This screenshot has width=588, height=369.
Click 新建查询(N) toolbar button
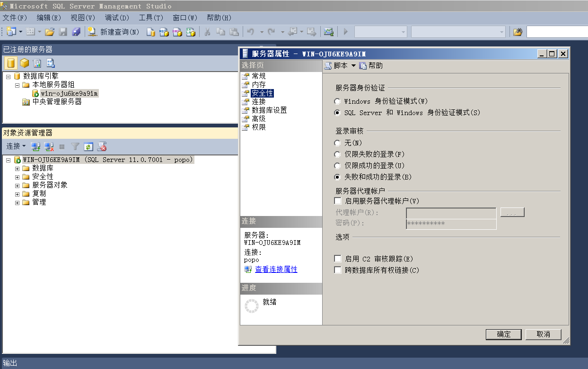114,32
